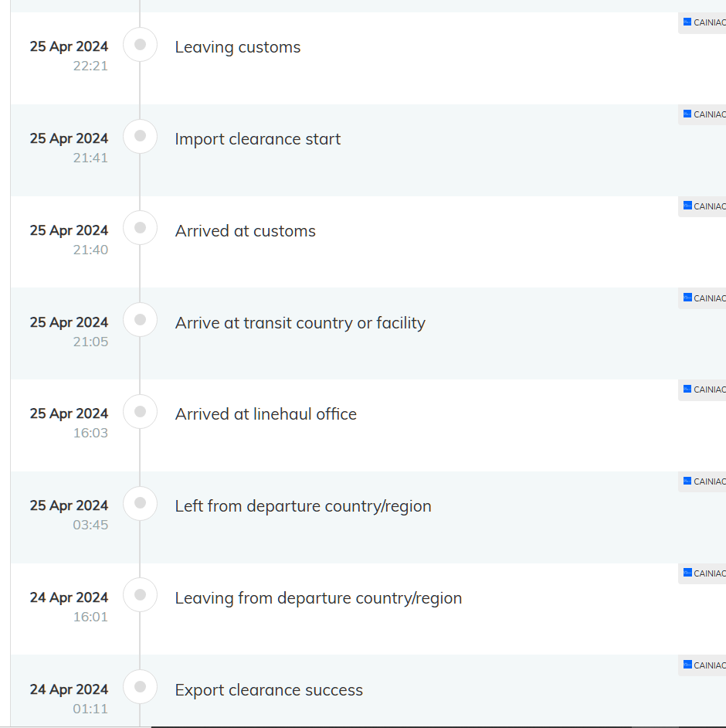This screenshot has width=726, height=728.
Task: Click Cainiao icon for Arrive at transit country
Action: (687, 298)
